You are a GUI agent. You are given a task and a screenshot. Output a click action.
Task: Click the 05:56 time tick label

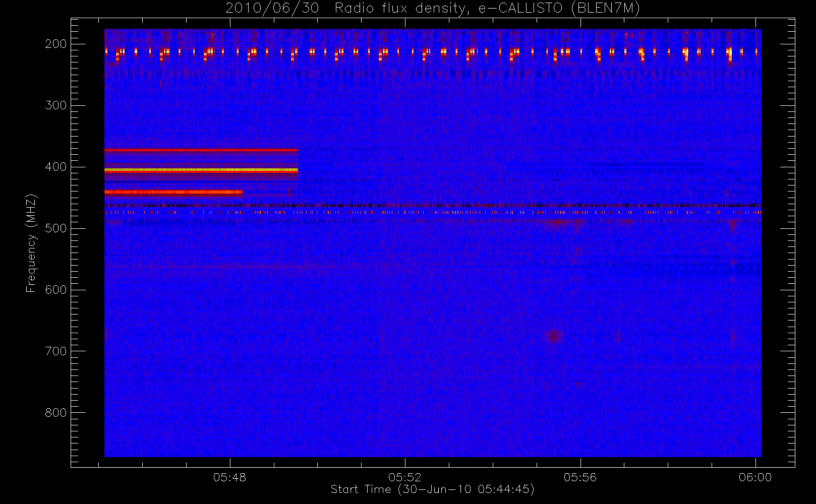pyautogui.click(x=580, y=477)
